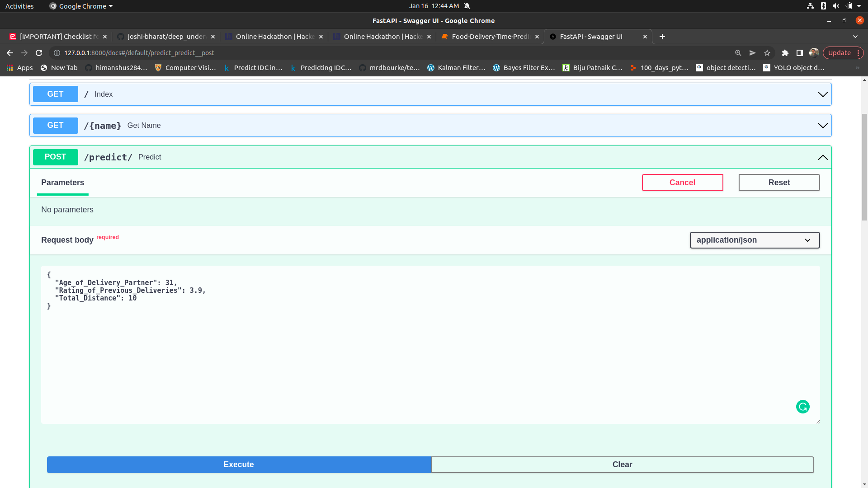Screen dimensions: 868x488
Task: Open the Apps shortcut on the bookmarks bar
Action: [19, 67]
